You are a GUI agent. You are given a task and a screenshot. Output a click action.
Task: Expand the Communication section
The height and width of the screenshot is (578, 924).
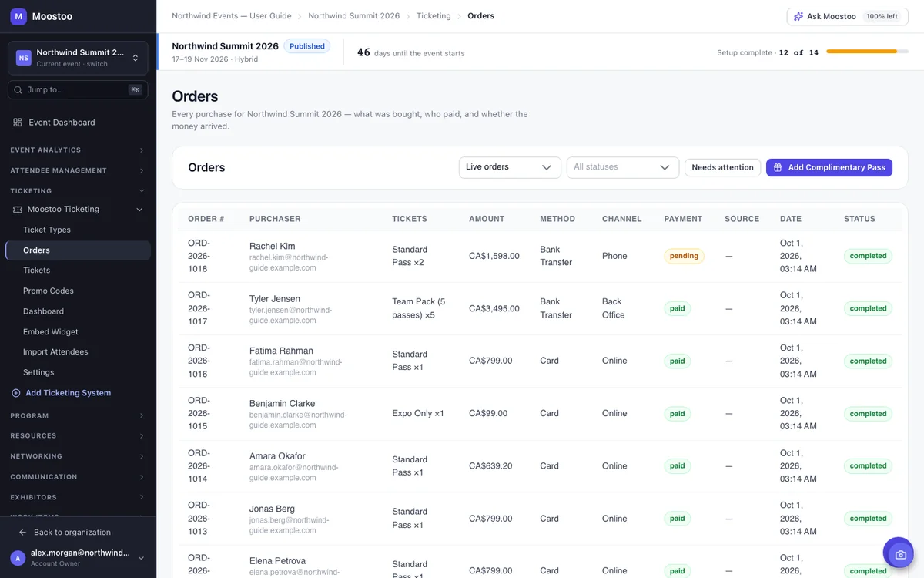click(78, 477)
